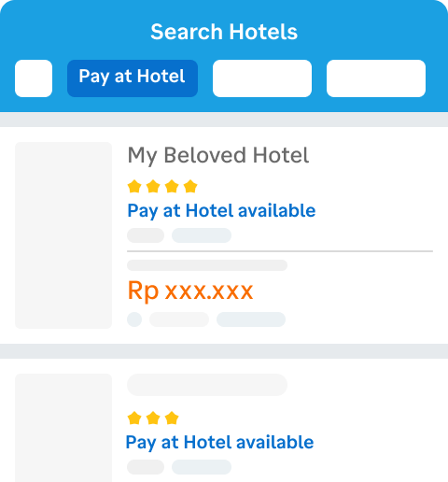
Task: Open the second hotel's image thumbnail
Action: (x=63, y=428)
